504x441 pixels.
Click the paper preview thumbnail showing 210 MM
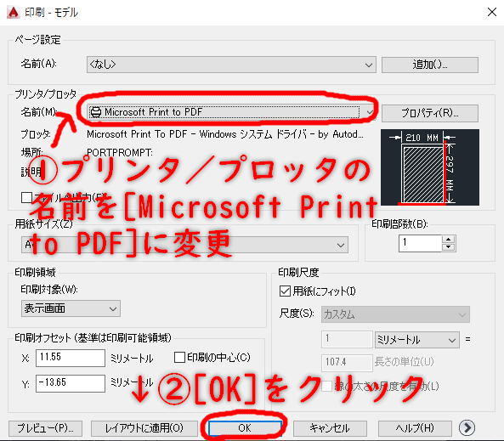[x=430, y=167]
